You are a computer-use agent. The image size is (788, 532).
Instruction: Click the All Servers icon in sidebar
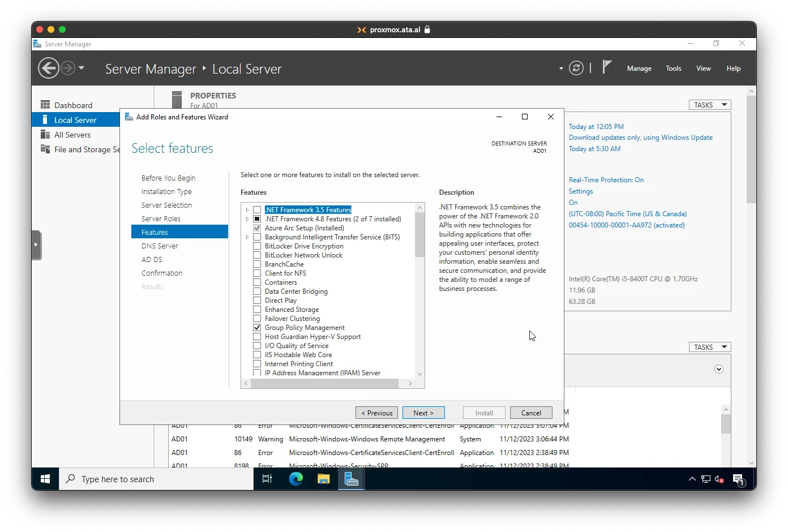coord(45,134)
